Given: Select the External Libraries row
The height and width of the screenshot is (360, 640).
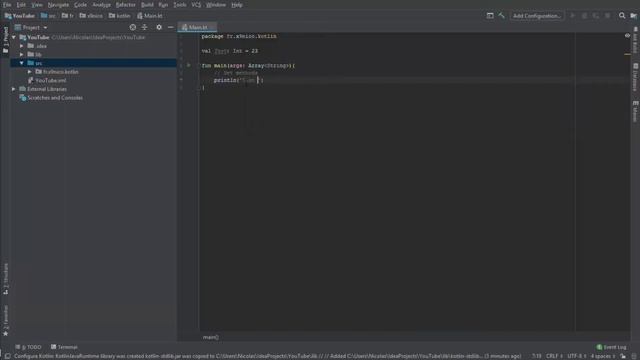Looking at the screenshot, I should click(93, 89).
